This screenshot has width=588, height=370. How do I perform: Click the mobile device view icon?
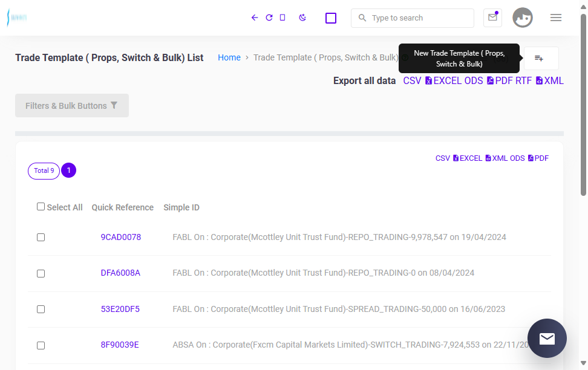(283, 18)
